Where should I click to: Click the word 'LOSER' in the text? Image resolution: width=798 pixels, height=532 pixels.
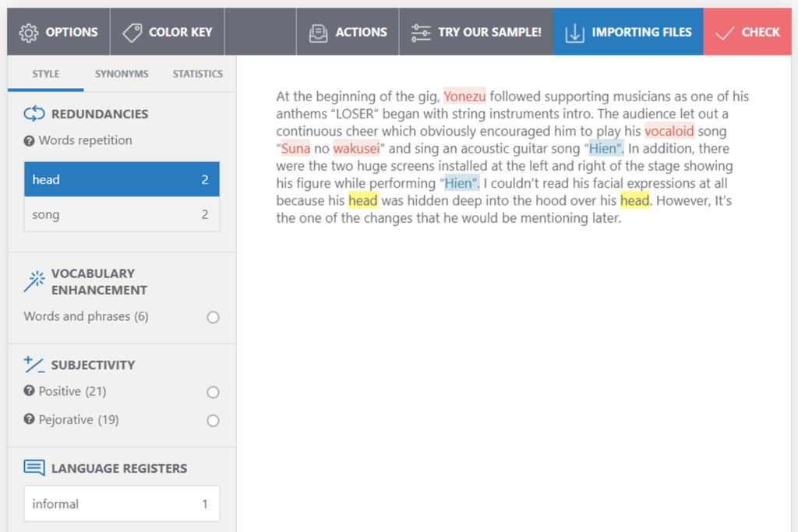pyautogui.click(x=355, y=114)
